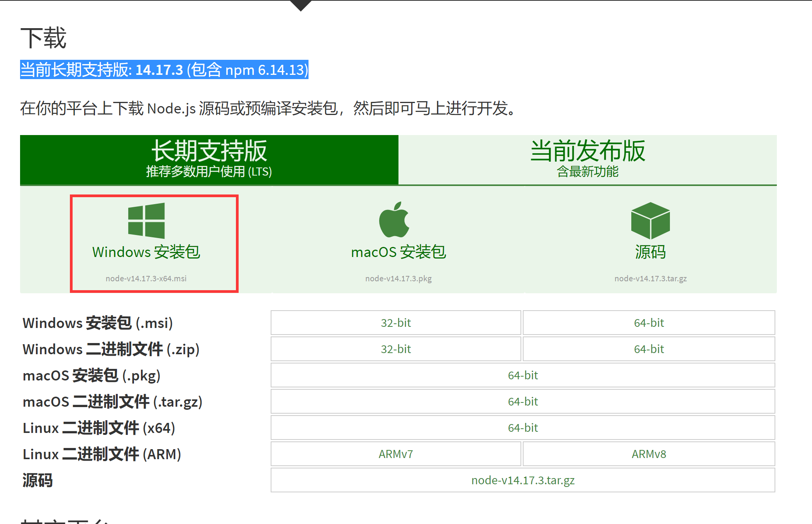
Task: Select 64-bit macOS .pkg installer
Action: click(x=523, y=375)
